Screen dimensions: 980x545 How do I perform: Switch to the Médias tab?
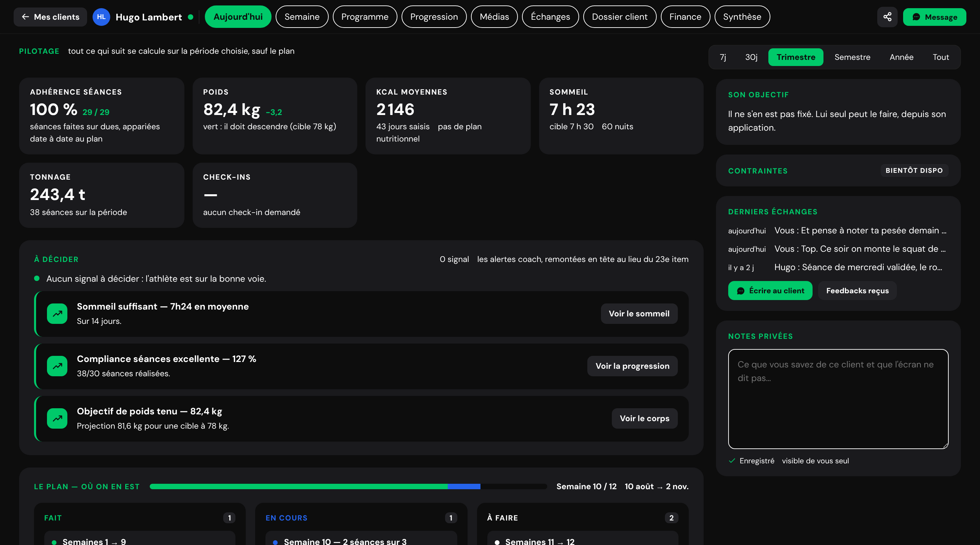[x=494, y=17]
